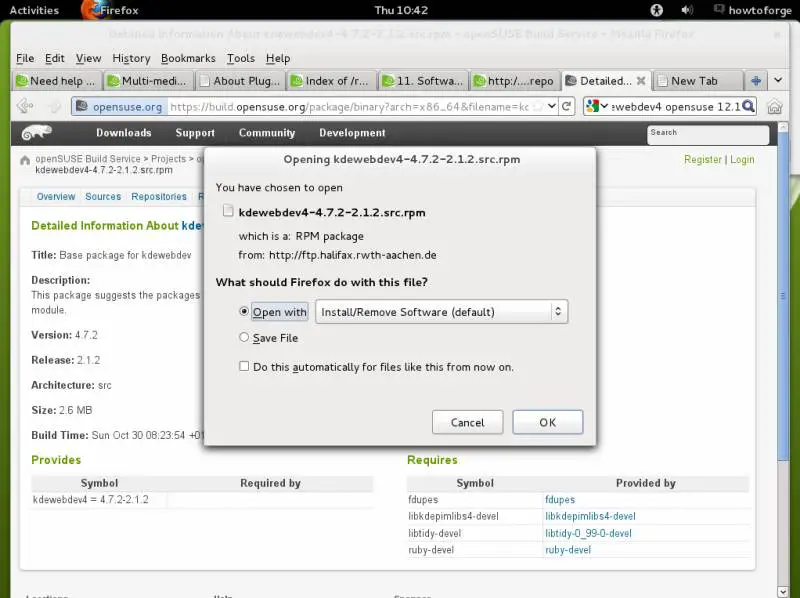
Task: Confirm the dialog with OK
Action: click(x=547, y=422)
